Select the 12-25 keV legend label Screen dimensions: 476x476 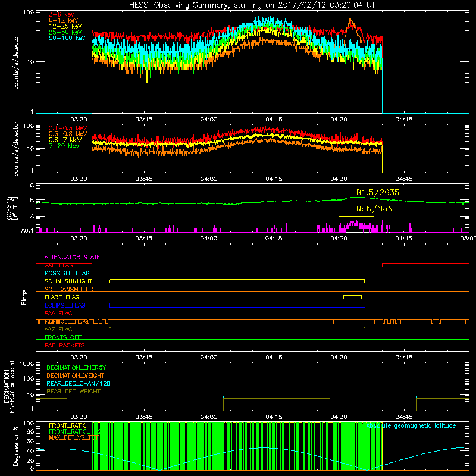pos(65,26)
